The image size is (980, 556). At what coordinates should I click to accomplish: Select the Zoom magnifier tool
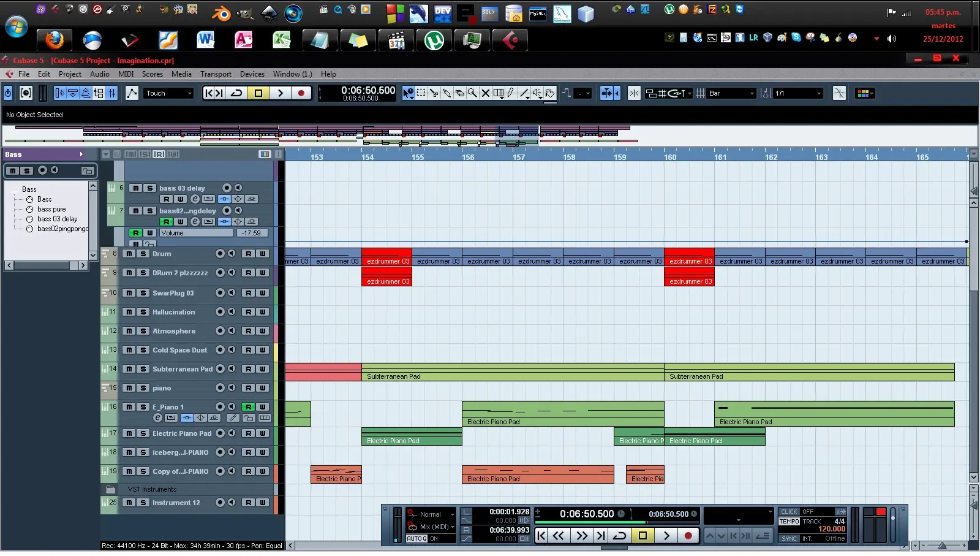tap(473, 93)
